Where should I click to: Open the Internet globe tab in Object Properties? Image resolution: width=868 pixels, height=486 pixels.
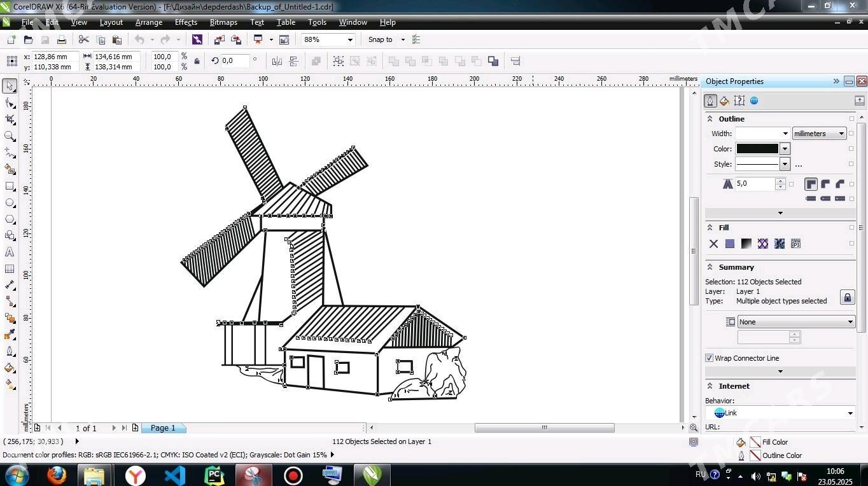pos(754,101)
